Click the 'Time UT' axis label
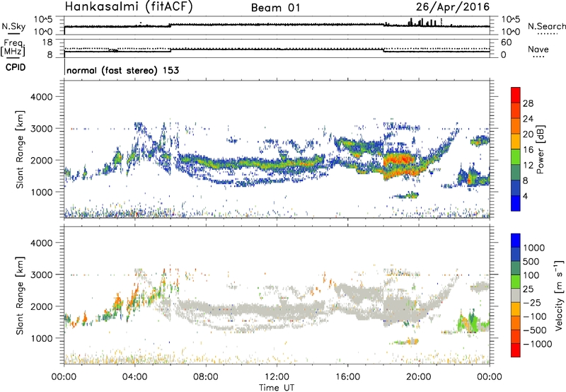The width and height of the screenshot is (566, 392). [x=277, y=388]
